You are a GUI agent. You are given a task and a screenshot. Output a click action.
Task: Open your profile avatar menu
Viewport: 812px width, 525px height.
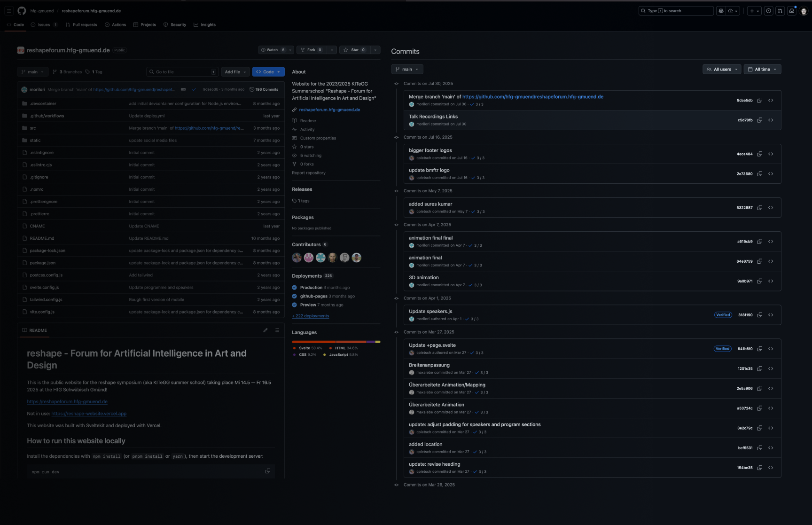click(x=804, y=11)
